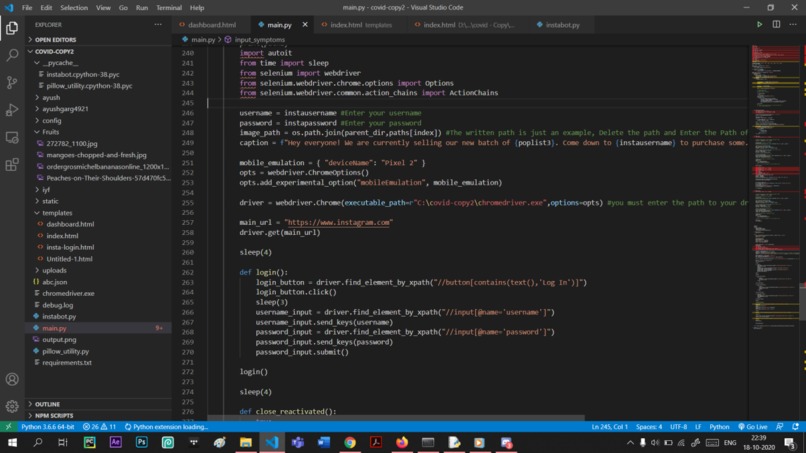Open the Explorer panel ellipsis menu
The height and width of the screenshot is (453, 806).
point(158,24)
